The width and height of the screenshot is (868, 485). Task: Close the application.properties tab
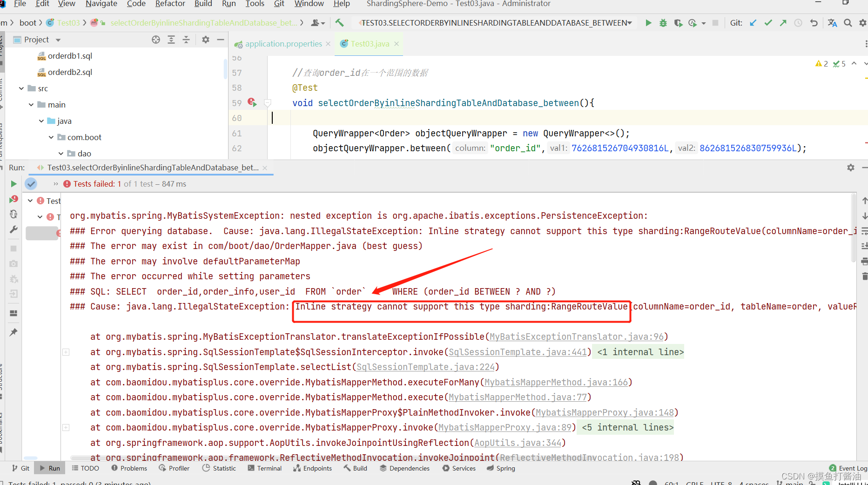click(328, 44)
